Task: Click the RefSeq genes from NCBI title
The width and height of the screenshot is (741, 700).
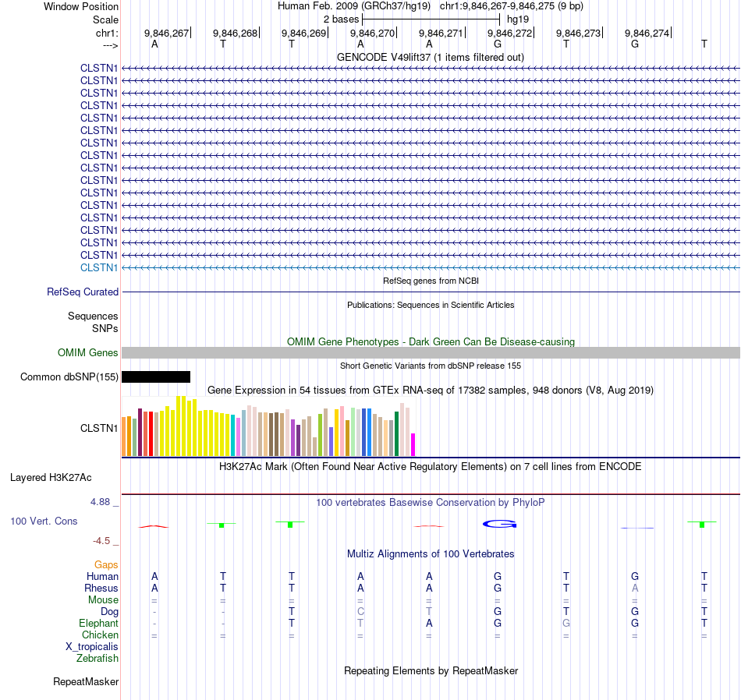Action: point(431,281)
